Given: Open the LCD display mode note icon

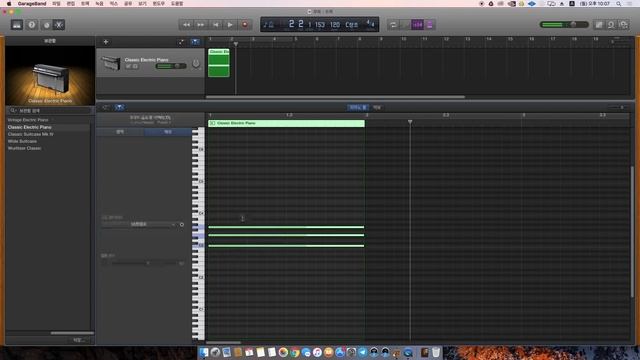Looking at the screenshot, I should click(269, 25).
